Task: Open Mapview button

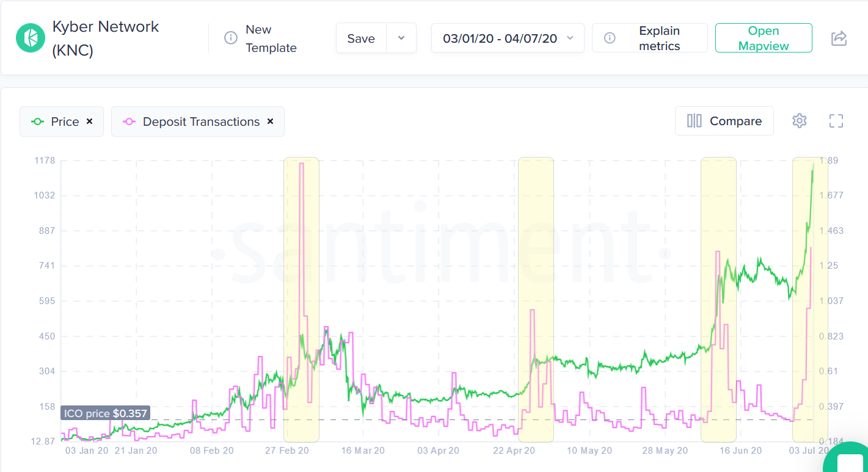Action: tap(764, 38)
